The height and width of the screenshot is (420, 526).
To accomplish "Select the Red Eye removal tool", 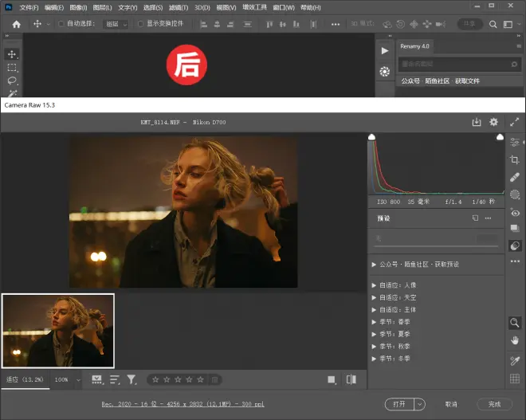I will coord(515,213).
